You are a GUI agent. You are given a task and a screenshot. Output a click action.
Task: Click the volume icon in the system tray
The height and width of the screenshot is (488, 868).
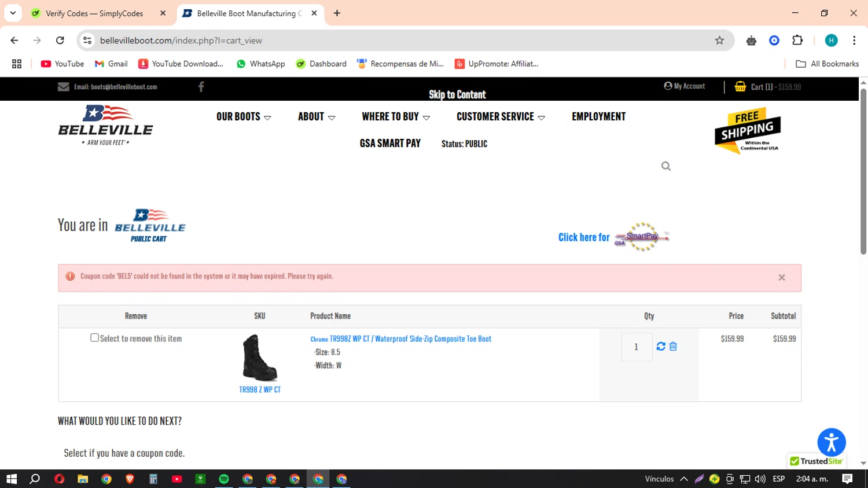(760, 479)
